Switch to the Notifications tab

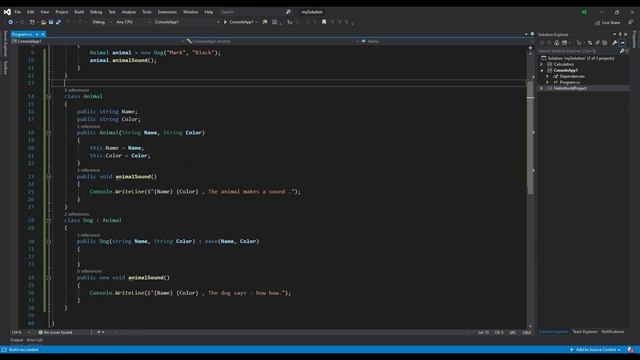[612, 332]
